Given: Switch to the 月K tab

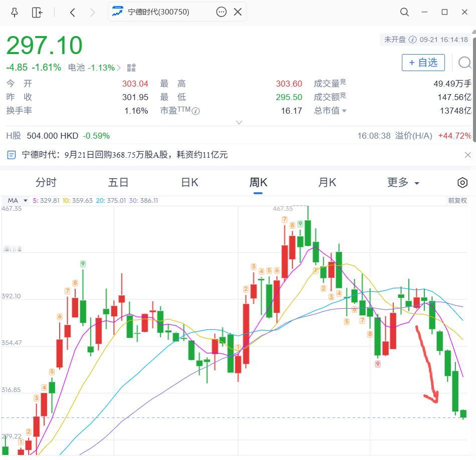Looking at the screenshot, I should 327,183.
